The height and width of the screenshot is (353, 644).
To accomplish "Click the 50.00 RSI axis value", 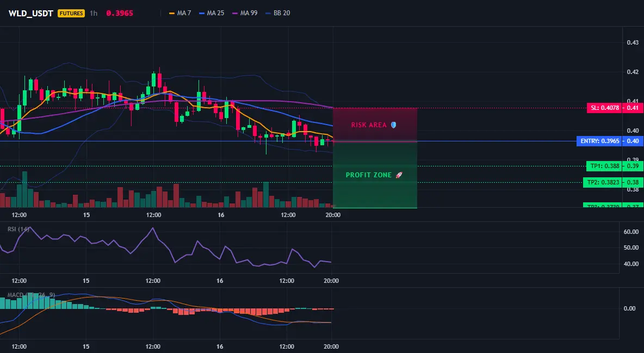I will coord(631,248).
